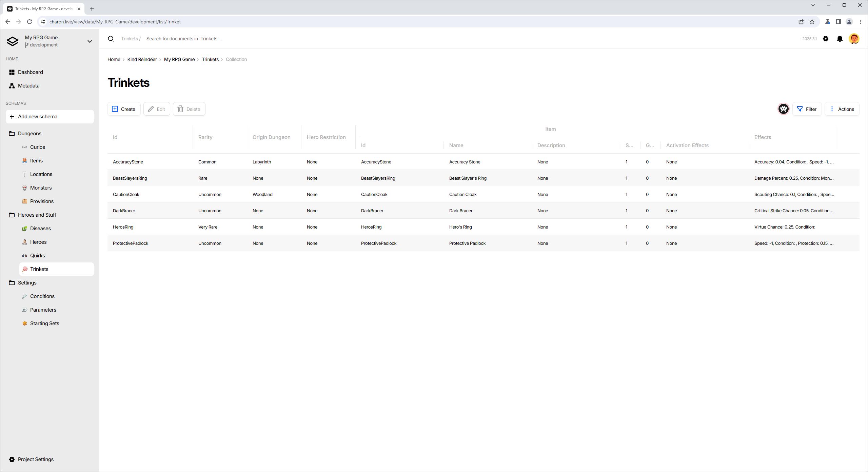The width and height of the screenshot is (868, 472).
Task: Collapse the Heroes and Stuff folder
Action: tap(37, 215)
